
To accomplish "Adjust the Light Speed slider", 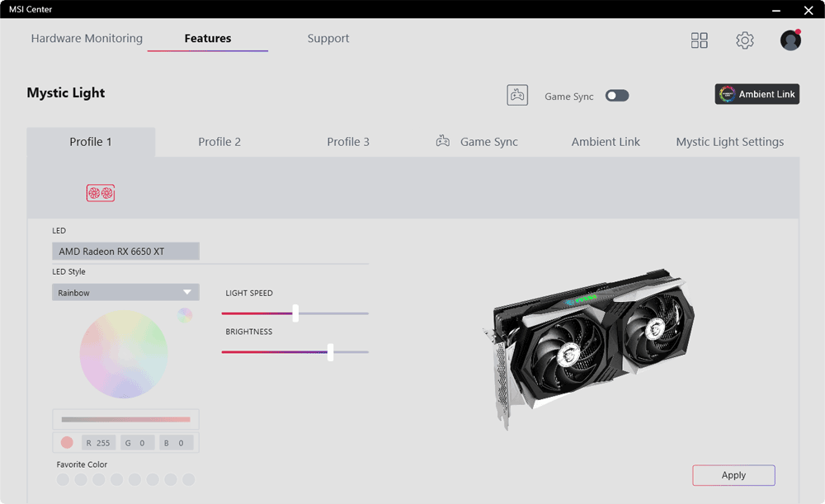I will click(295, 313).
